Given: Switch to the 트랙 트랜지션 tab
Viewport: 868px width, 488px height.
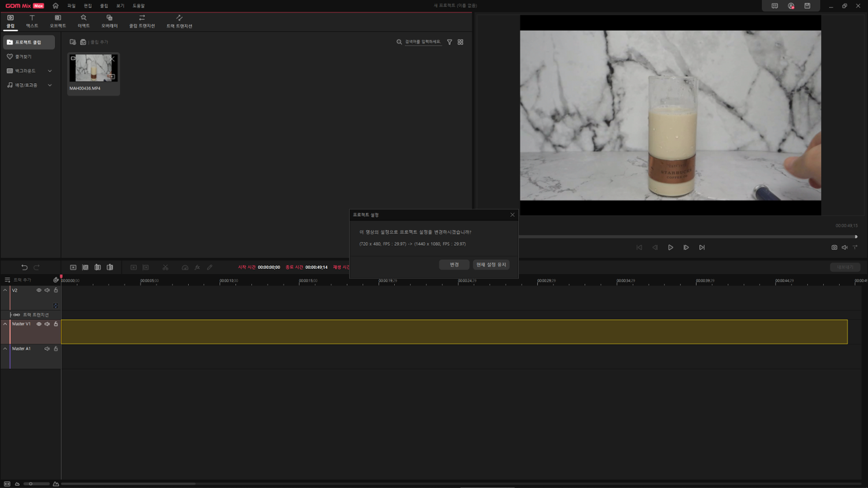Looking at the screenshot, I should (x=179, y=21).
